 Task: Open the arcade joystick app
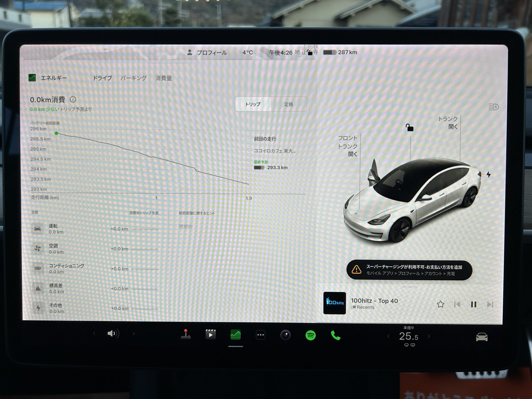point(186,334)
